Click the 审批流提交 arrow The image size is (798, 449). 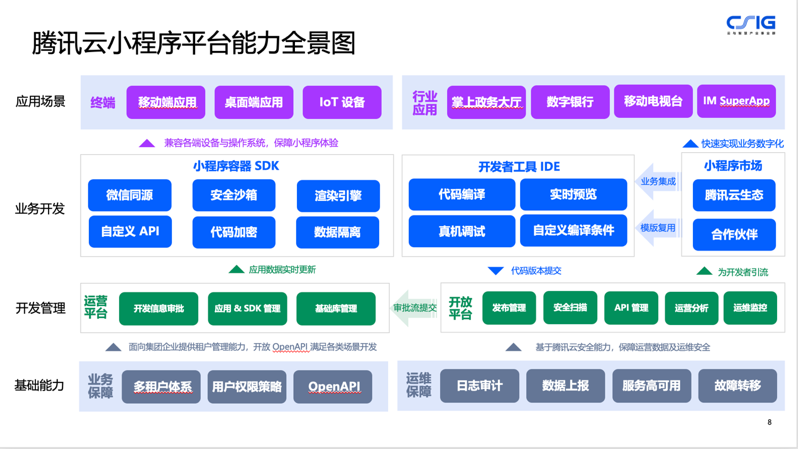click(x=413, y=308)
